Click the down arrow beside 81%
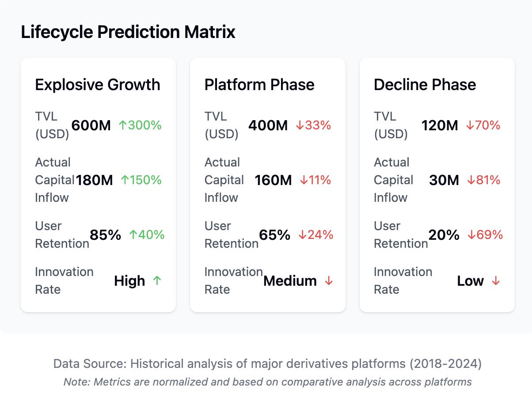The image size is (532, 401). pos(471,180)
